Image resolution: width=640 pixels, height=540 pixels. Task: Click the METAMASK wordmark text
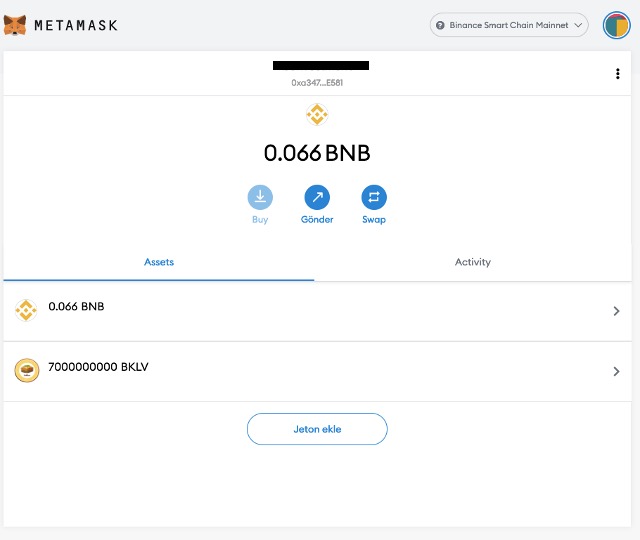[76, 25]
